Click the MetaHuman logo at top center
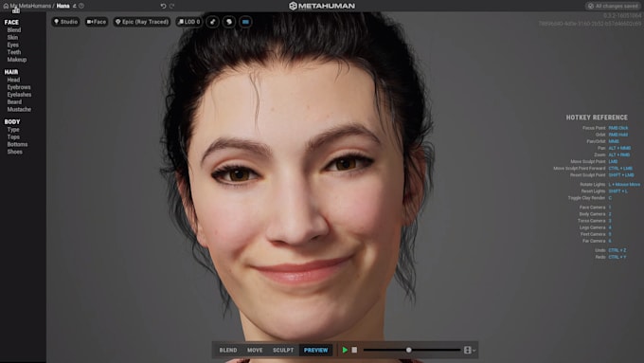This screenshot has height=363, width=644. click(322, 6)
